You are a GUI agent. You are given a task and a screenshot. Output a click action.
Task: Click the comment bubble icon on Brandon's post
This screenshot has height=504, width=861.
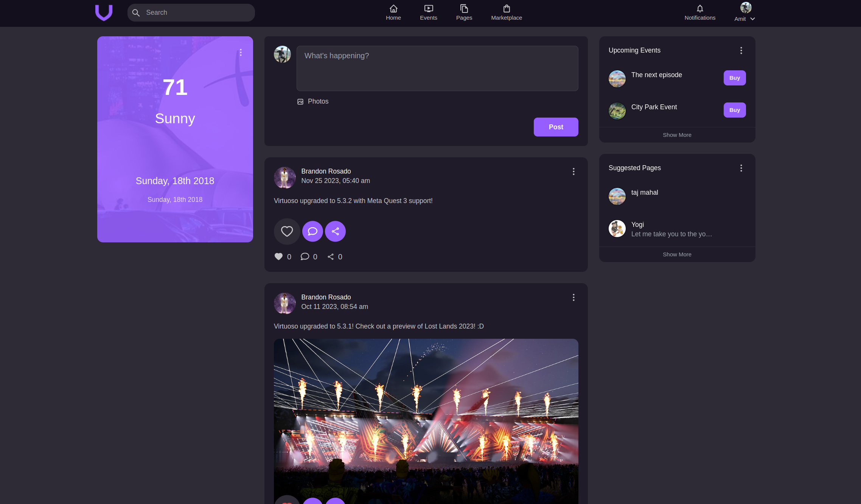point(311,231)
